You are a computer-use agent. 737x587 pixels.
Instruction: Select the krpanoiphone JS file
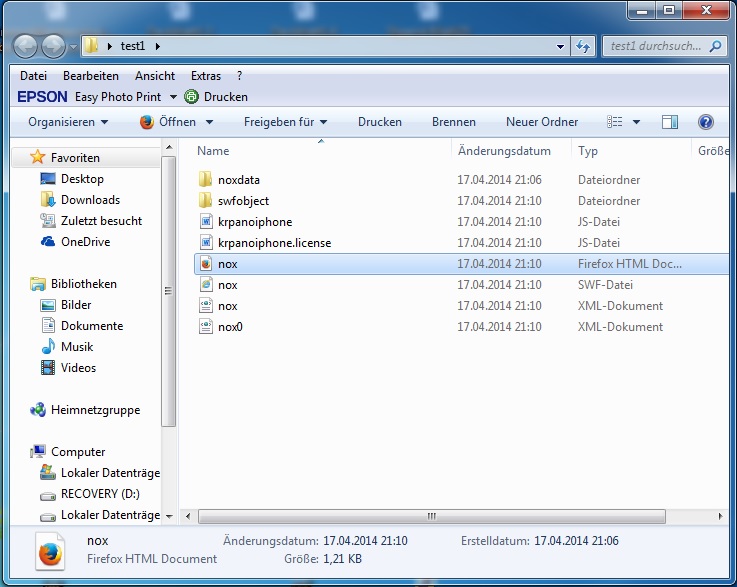[254, 222]
